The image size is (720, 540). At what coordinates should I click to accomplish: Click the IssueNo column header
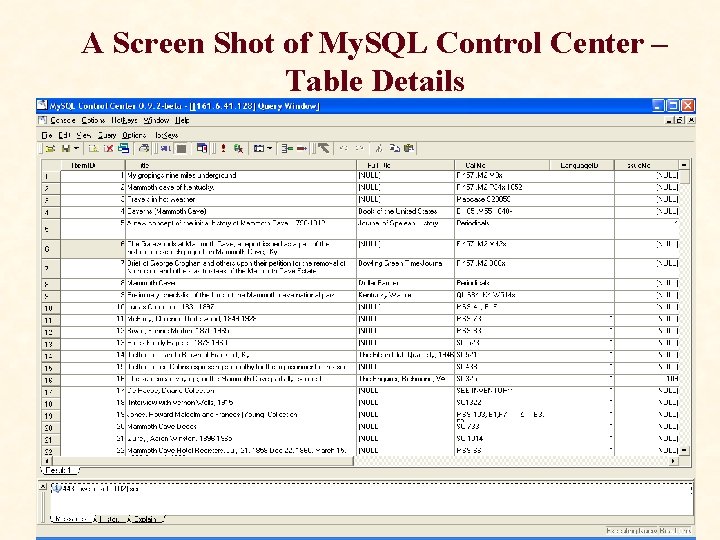[646, 165]
